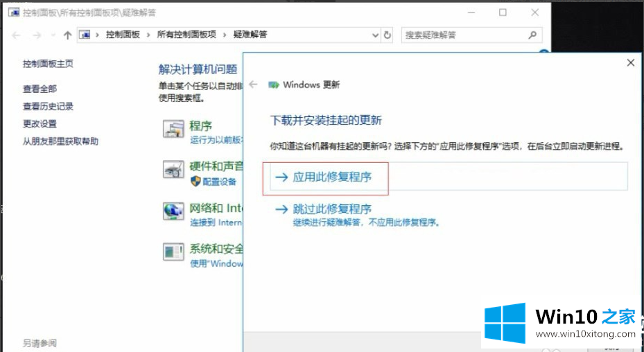This screenshot has width=644, height=352.
Task: Click the Programs category icon
Action: pos(172,129)
